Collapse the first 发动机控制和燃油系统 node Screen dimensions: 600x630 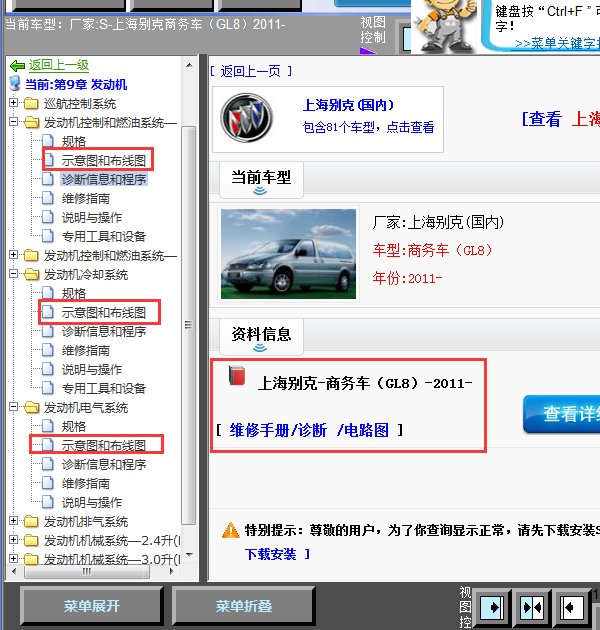click(13, 122)
